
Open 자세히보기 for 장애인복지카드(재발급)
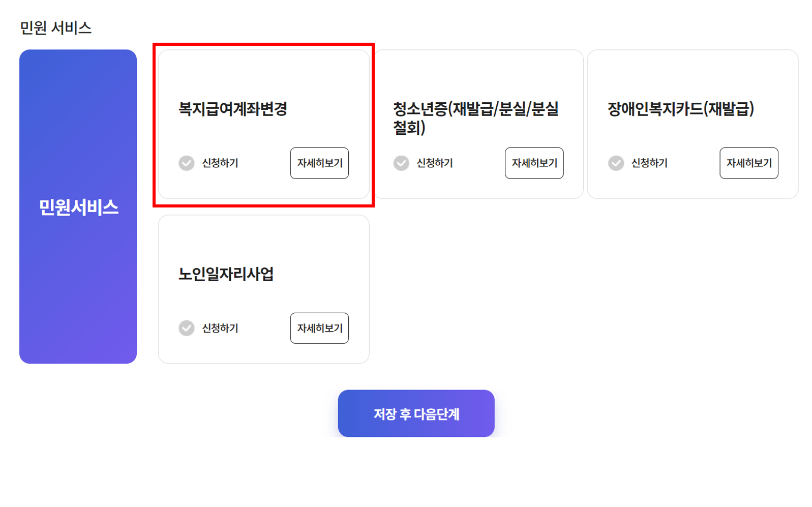pos(748,163)
